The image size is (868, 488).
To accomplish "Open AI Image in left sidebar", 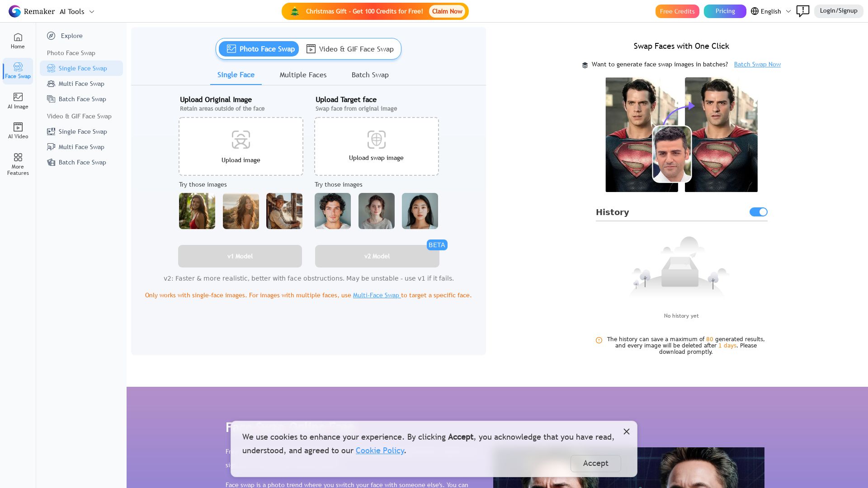I will tap(18, 101).
